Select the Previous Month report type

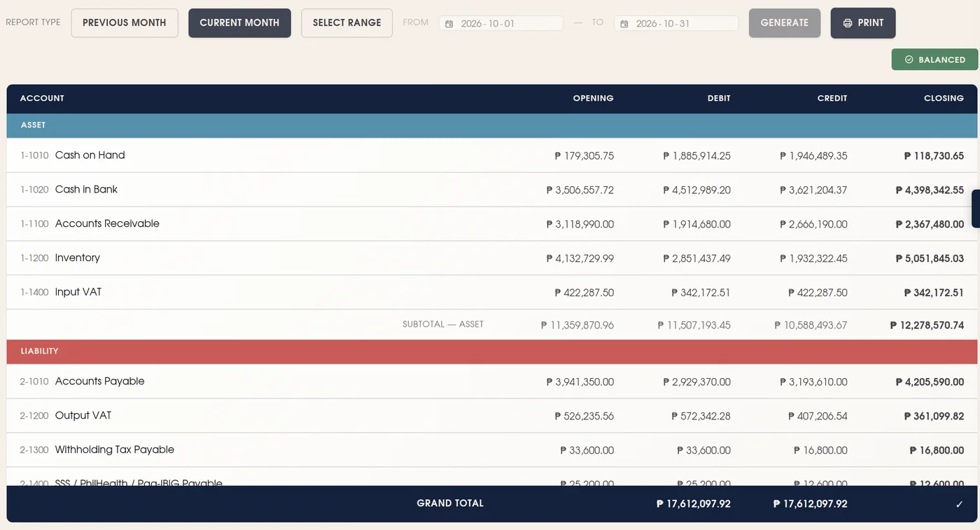125,23
